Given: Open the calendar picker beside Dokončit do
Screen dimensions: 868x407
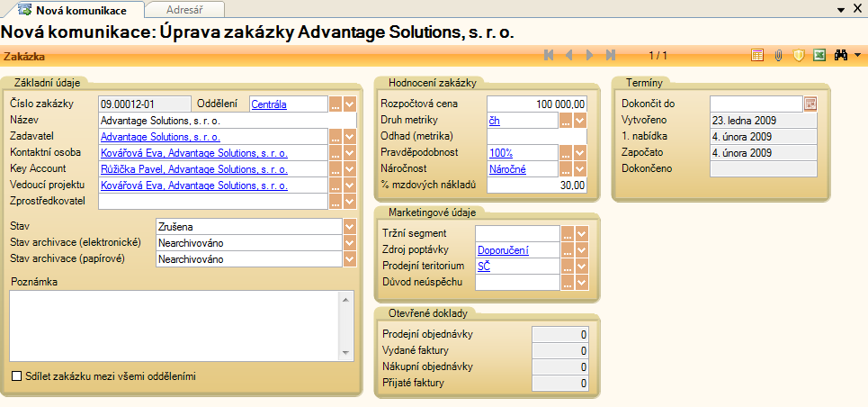Looking at the screenshot, I should click(x=810, y=104).
